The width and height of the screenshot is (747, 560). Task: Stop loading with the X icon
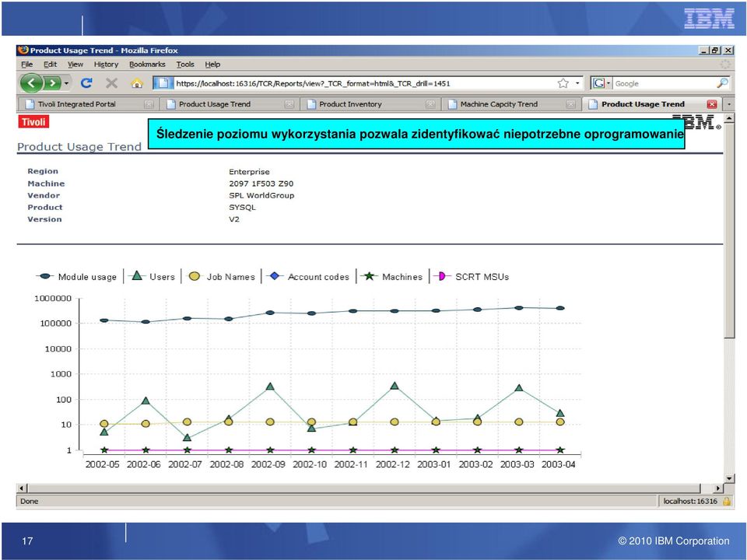point(111,83)
